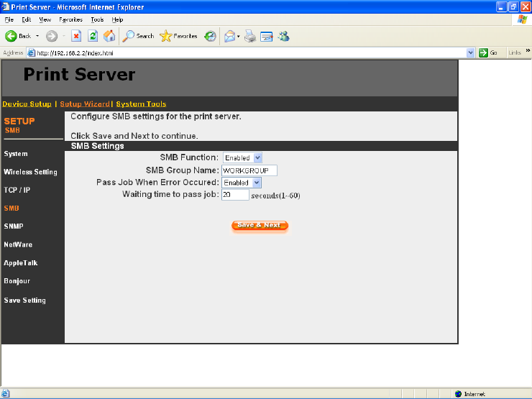The image size is (532, 399).
Task: Open the Edit menu
Action: (27, 19)
